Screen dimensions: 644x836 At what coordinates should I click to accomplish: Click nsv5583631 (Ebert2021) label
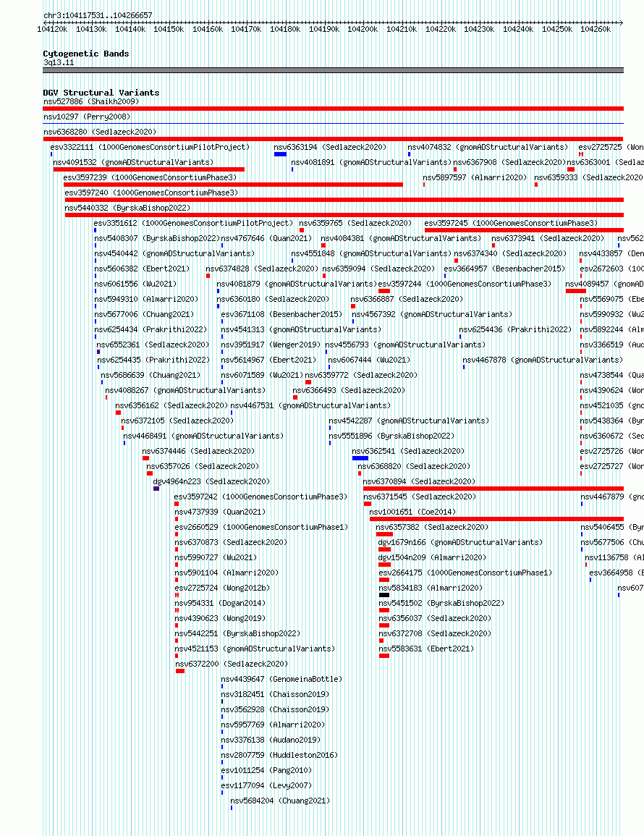[426, 649]
